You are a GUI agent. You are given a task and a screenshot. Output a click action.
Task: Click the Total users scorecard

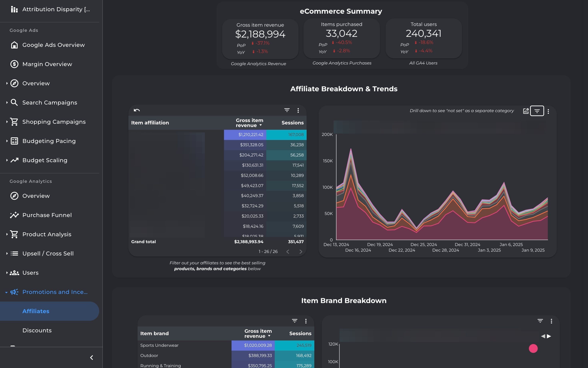[x=424, y=38]
